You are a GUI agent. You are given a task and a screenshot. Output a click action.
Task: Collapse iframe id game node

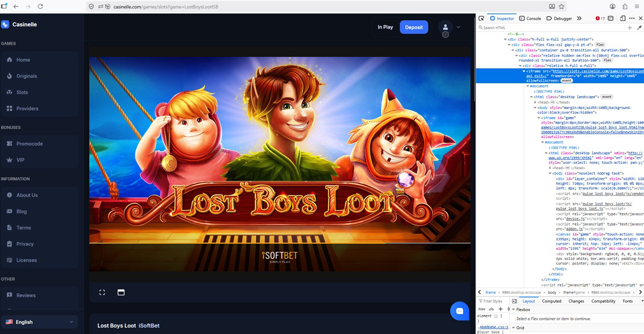[539, 117]
